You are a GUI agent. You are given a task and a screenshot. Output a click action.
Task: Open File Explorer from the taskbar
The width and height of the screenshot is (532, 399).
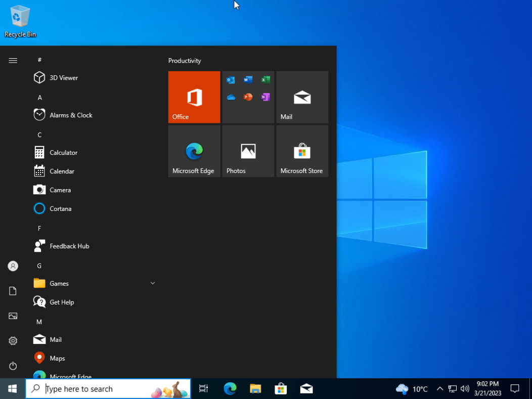pos(255,389)
